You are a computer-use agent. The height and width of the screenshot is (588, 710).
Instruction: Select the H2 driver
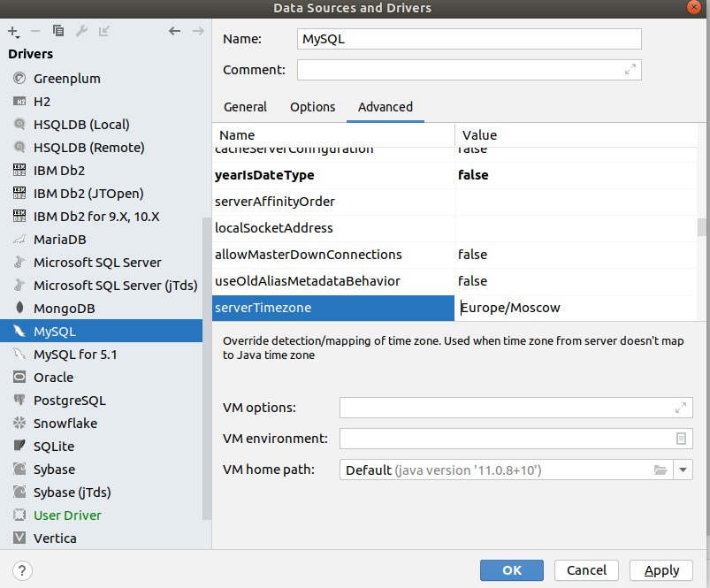[x=102, y=102]
